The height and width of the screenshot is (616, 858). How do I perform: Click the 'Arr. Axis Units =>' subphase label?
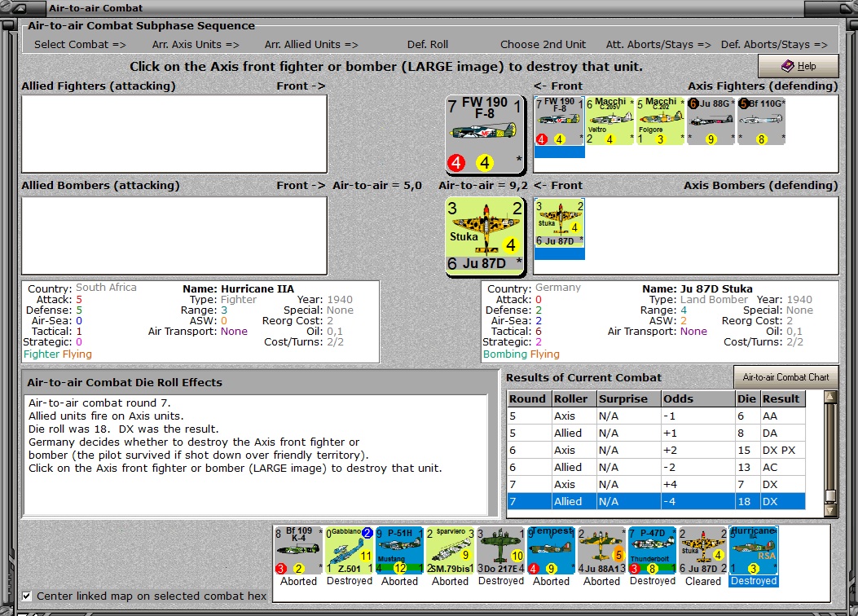pos(196,44)
